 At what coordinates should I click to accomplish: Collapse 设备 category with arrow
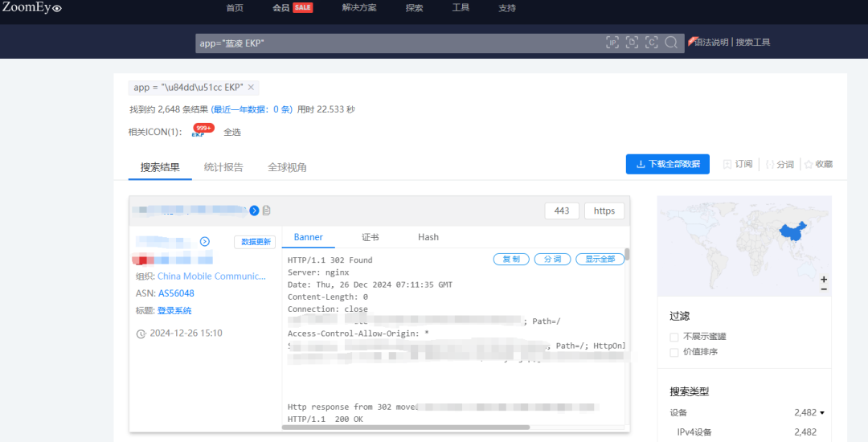[x=822, y=413]
